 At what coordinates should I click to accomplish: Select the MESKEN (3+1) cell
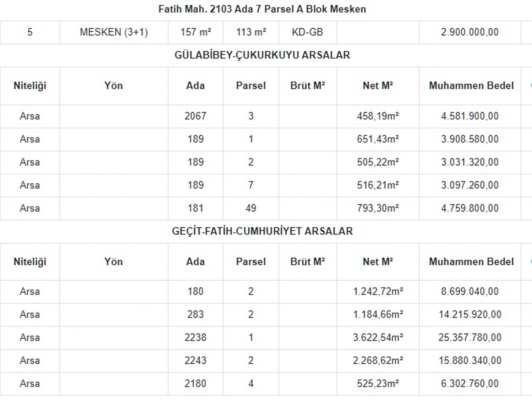114,32
